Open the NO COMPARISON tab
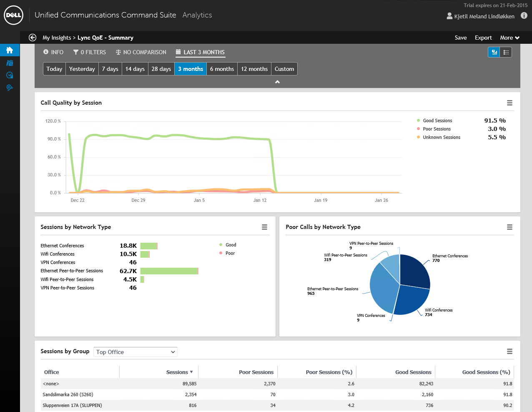532x412 pixels. [141, 52]
